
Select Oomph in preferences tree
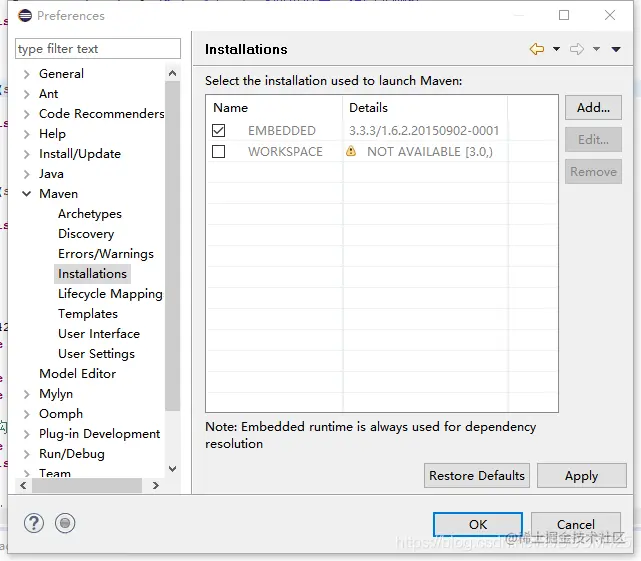pos(61,414)
